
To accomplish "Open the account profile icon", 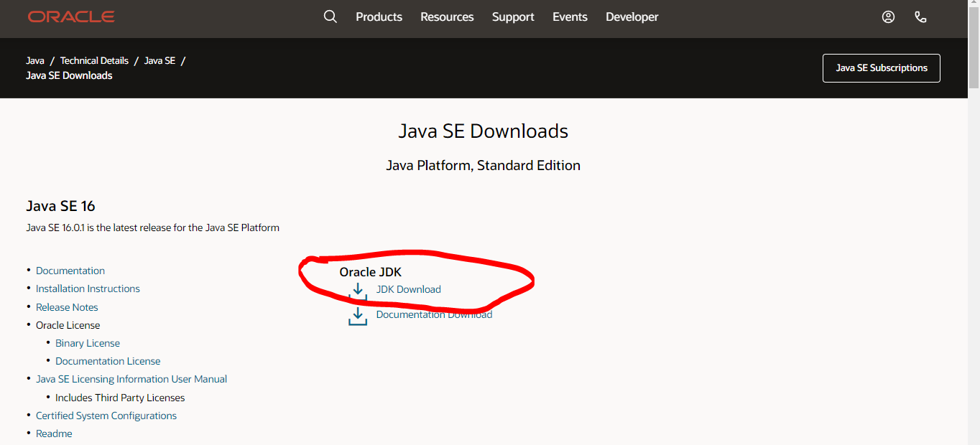I will pos(888,16).
